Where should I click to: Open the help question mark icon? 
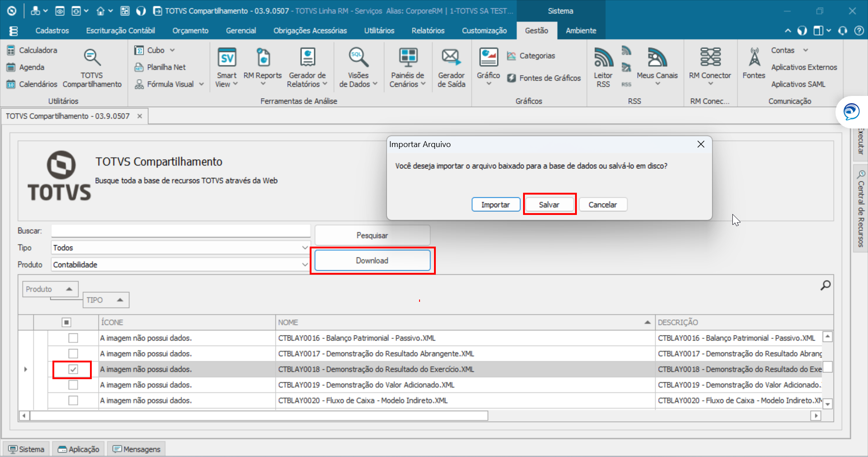pos(859,31)
